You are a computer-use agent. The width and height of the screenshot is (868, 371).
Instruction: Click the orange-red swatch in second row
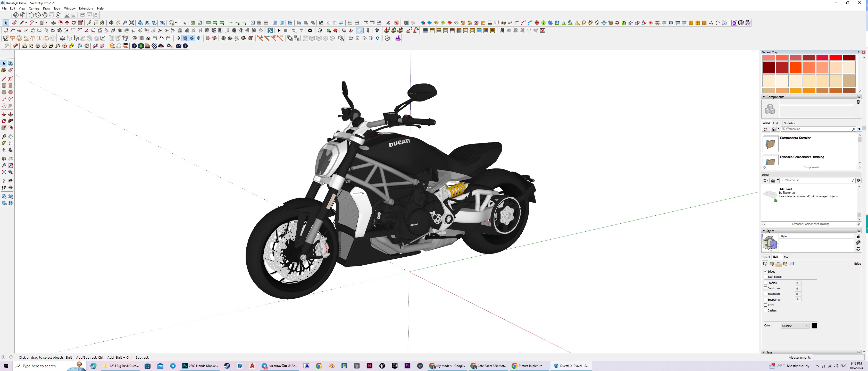point(795,68)
